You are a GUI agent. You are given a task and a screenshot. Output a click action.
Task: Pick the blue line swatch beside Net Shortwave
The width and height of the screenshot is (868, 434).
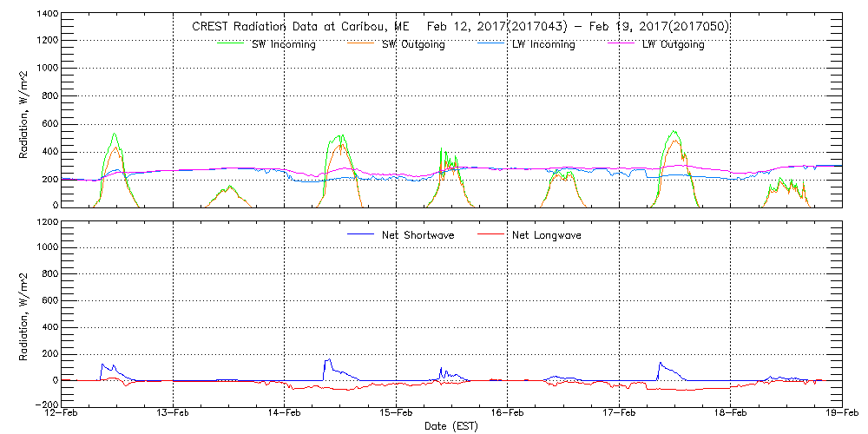[x=360, y=234]
